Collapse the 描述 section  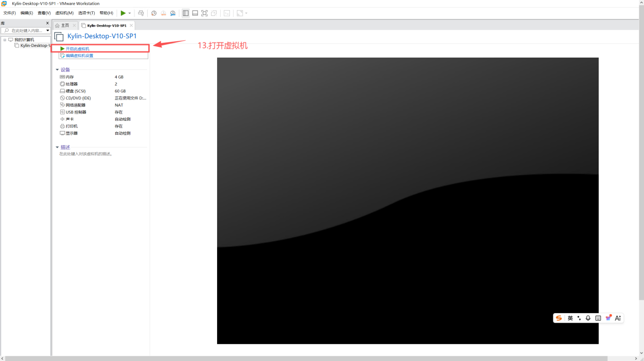point(57,147)
